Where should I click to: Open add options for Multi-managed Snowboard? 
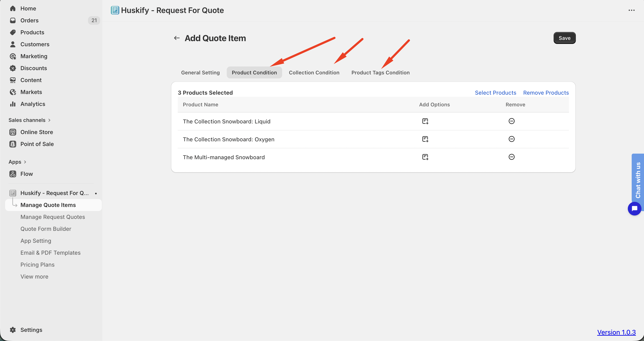tap(425, 157)
